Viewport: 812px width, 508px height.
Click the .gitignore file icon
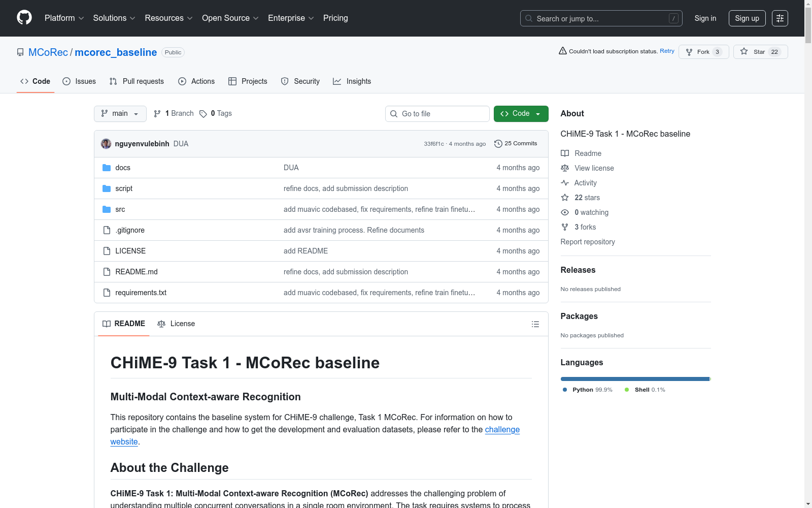pos(107,230)
